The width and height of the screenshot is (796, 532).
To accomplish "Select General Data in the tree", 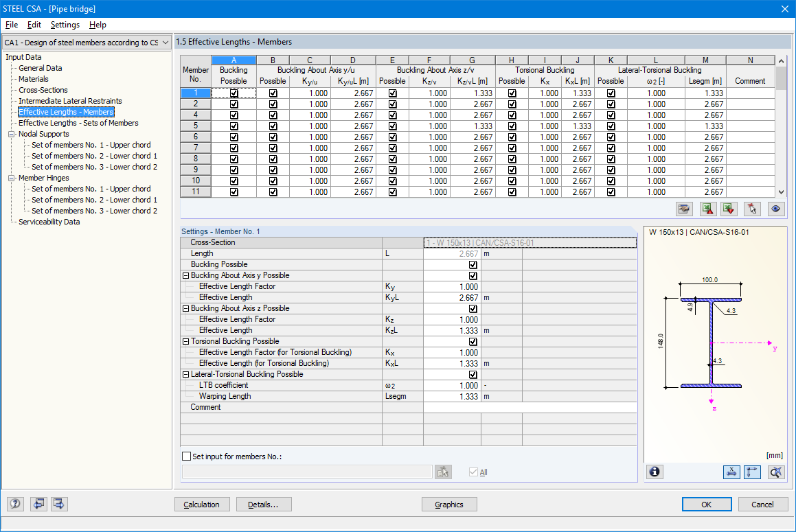I will 40,68.
